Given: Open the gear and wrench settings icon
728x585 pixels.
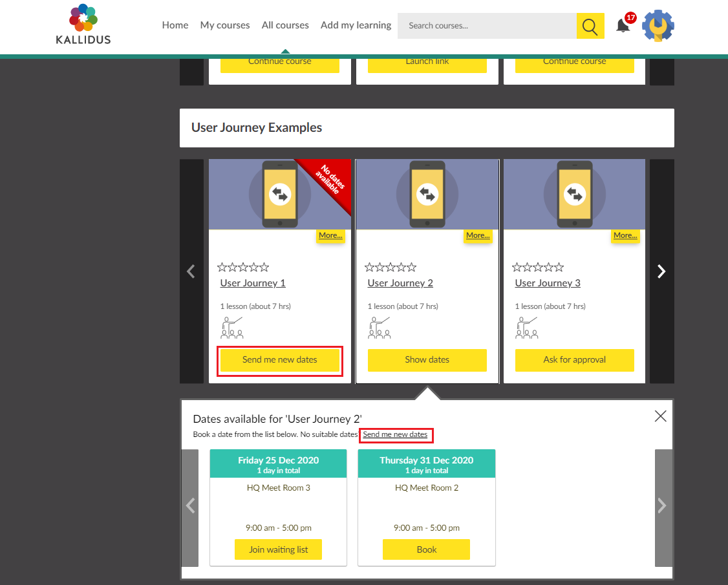Looking at the screenshot, I should [x=658, y=27].
